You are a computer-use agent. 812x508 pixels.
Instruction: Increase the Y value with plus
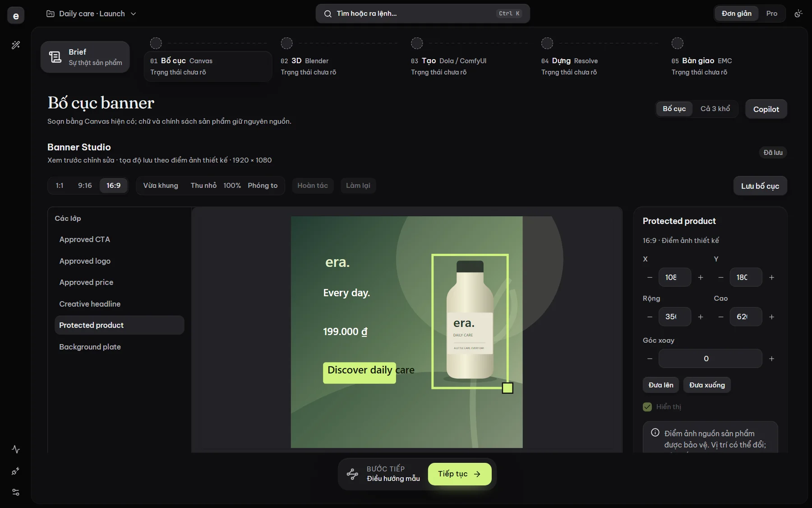coord(772,277)
